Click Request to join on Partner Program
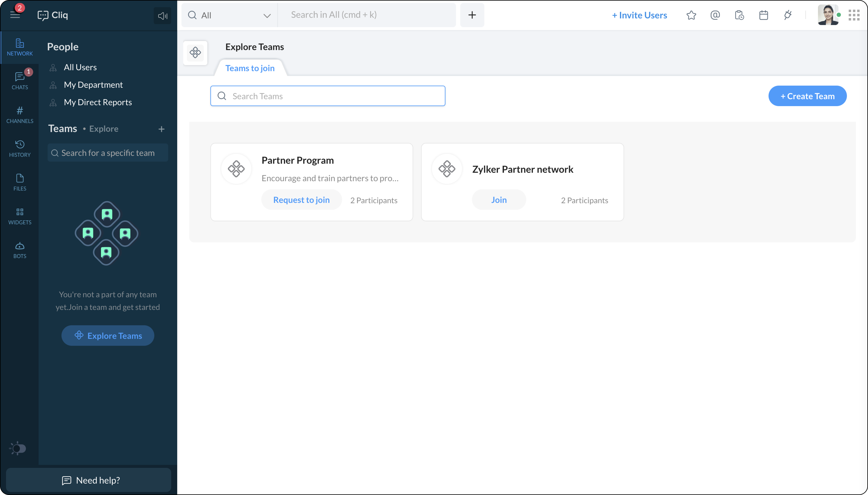 (301, 200)
